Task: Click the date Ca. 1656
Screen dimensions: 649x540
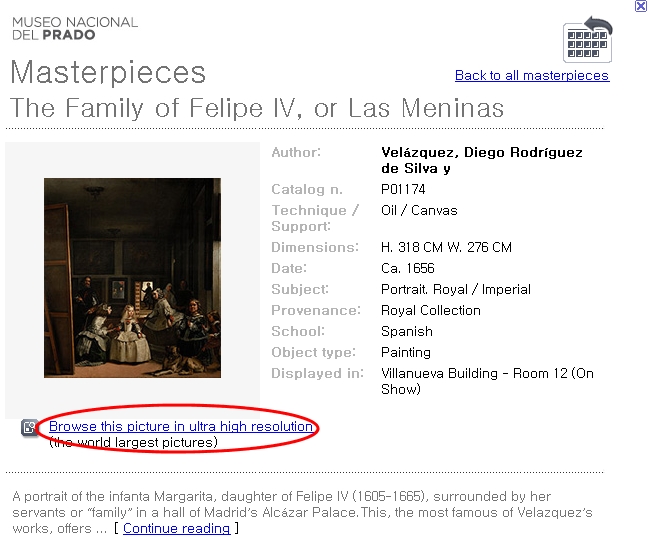Action: click(x=408, y=269)
